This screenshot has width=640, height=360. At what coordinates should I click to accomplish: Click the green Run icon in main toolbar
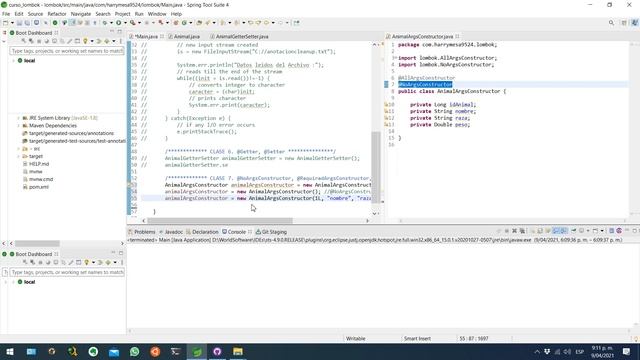click(118, 23)
